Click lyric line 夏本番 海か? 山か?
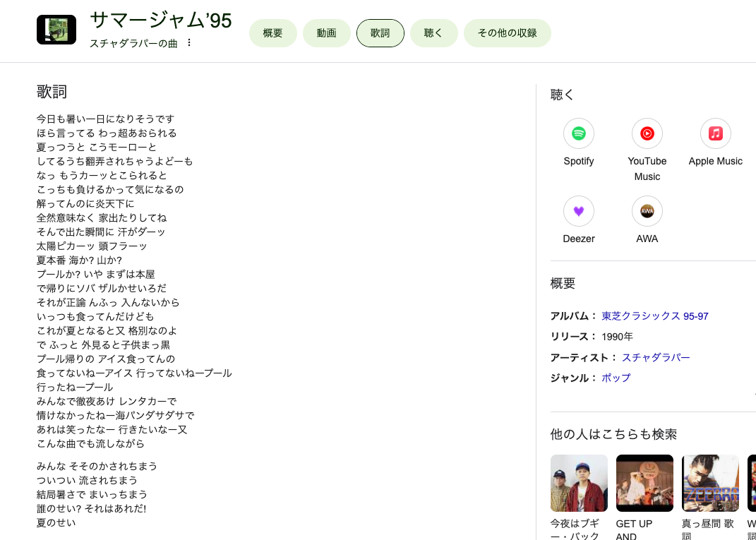Image resolution: width=756 pixels, height=540 pixels. tap(80, 260)
